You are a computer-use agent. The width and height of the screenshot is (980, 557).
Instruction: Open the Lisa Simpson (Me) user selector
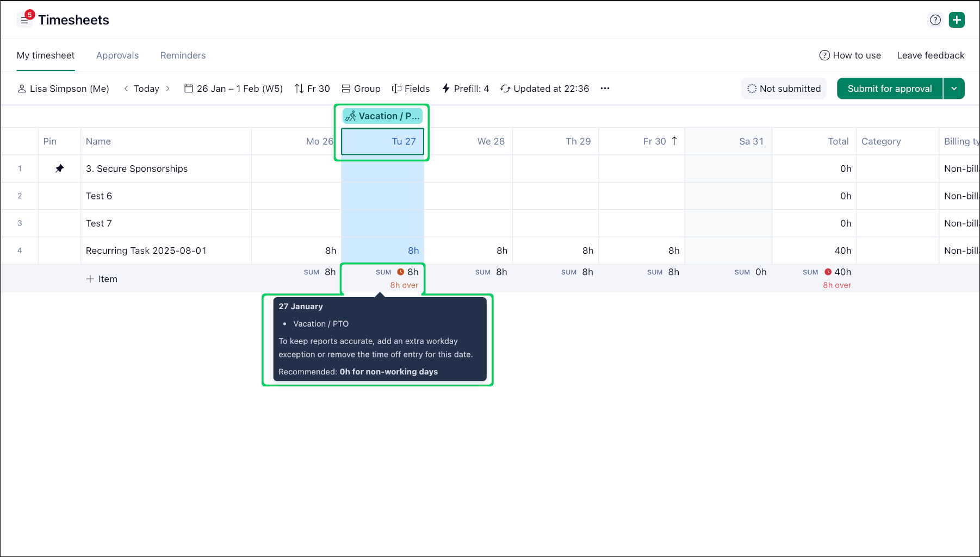[64, 89]
